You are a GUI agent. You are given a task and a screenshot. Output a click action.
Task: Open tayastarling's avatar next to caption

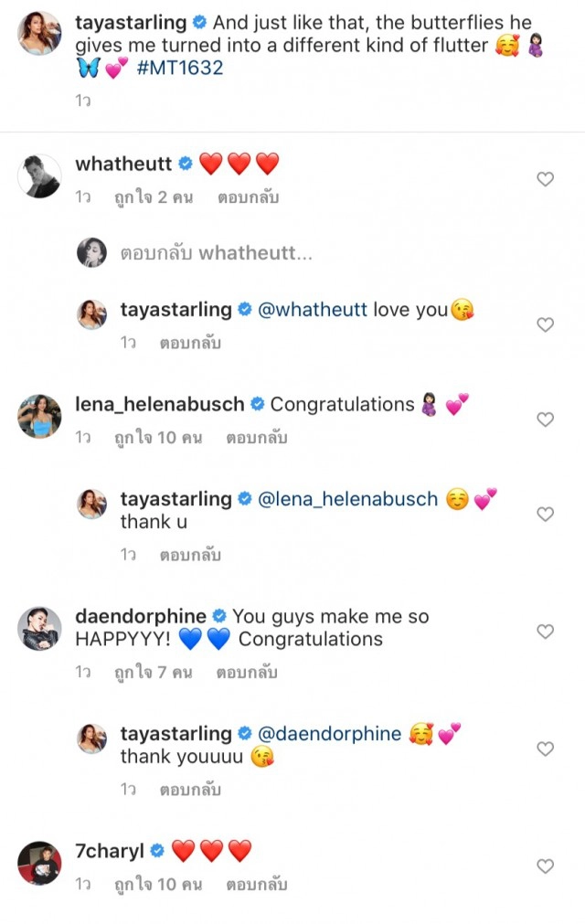point(39,33)
